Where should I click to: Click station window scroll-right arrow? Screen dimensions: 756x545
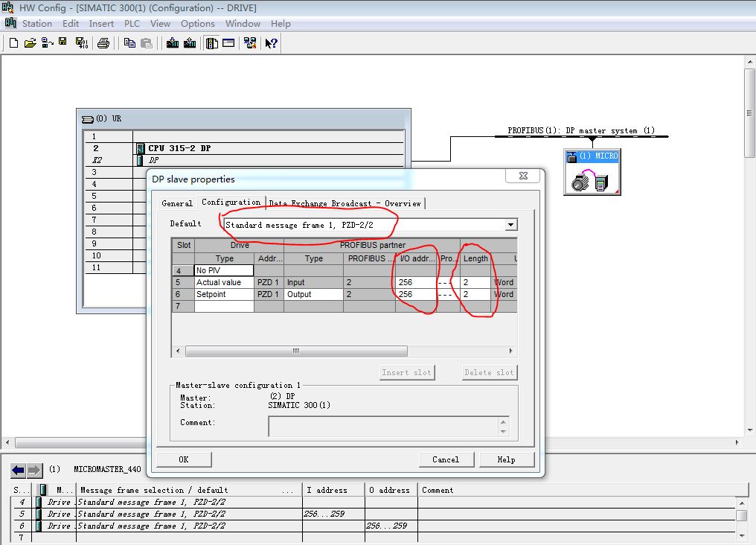point(737,442)
